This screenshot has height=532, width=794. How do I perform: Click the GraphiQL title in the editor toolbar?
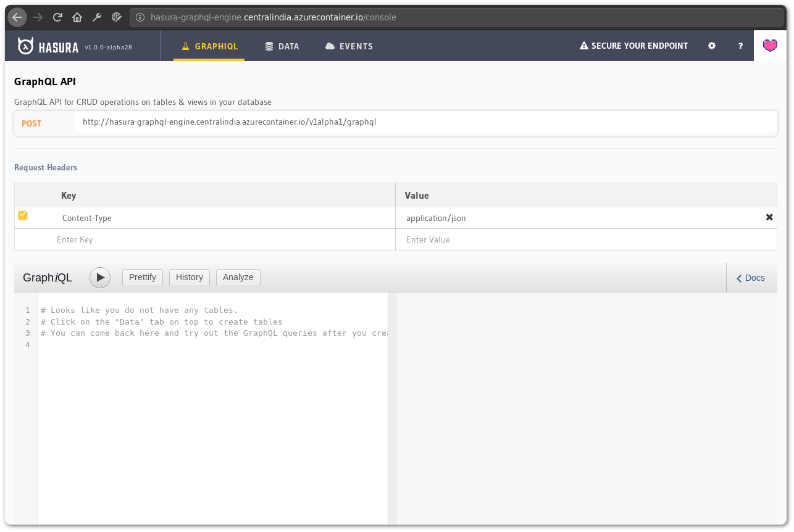coord(48,278)
